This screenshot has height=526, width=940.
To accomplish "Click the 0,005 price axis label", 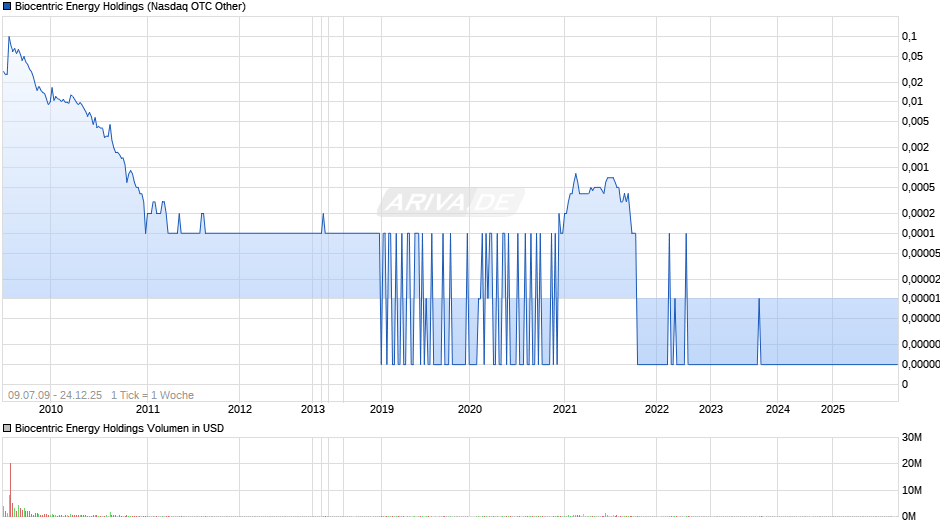I will [915, 121].
